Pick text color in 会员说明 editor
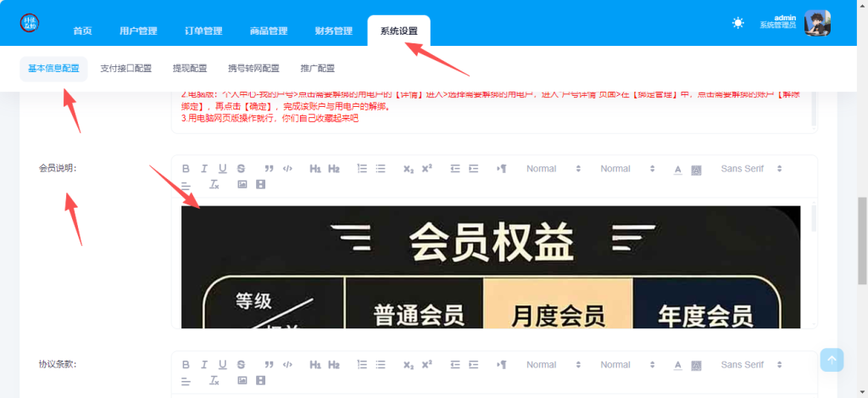 pos(678,169)
